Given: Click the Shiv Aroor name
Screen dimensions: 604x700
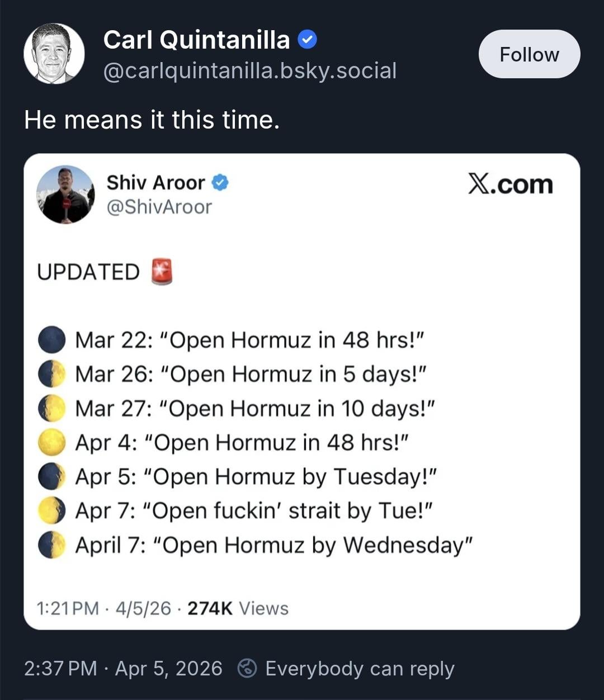Looking at the screenshot, I should pyautogui.click(x=155, y=183).
